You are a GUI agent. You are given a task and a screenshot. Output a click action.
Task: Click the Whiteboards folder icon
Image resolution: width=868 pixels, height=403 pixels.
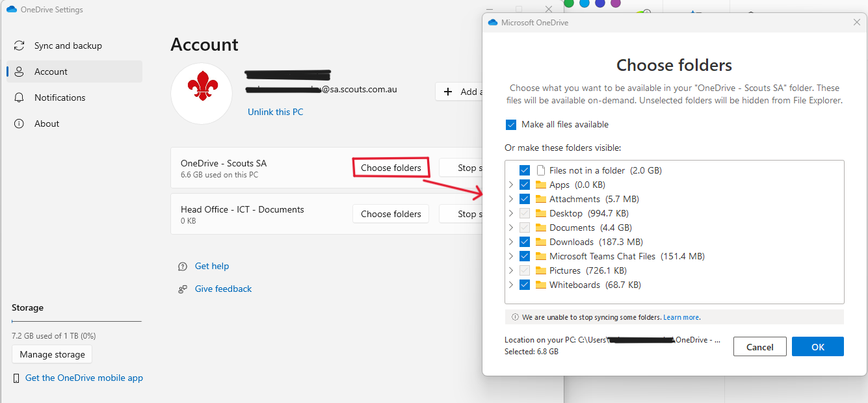540,285
